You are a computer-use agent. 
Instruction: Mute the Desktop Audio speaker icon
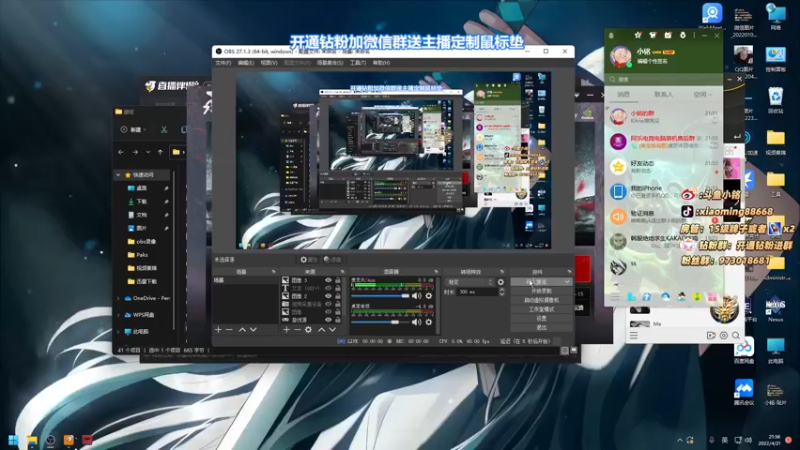point(417,322)
